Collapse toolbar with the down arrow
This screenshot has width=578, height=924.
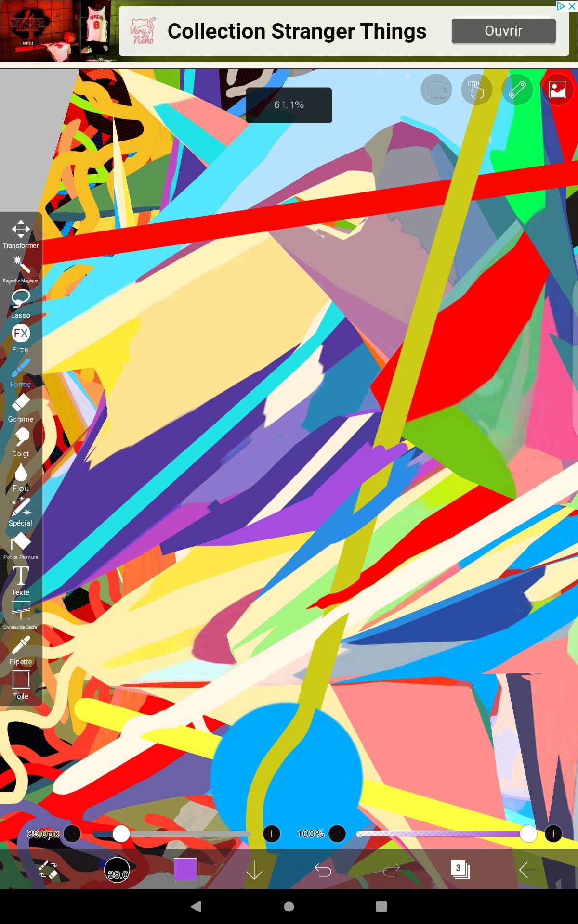254,870
